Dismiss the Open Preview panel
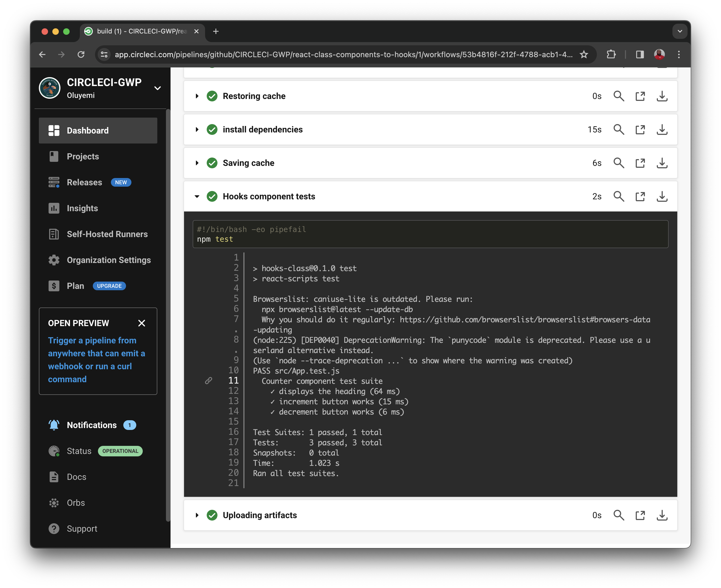721x588 pixels. click(142, 323)
